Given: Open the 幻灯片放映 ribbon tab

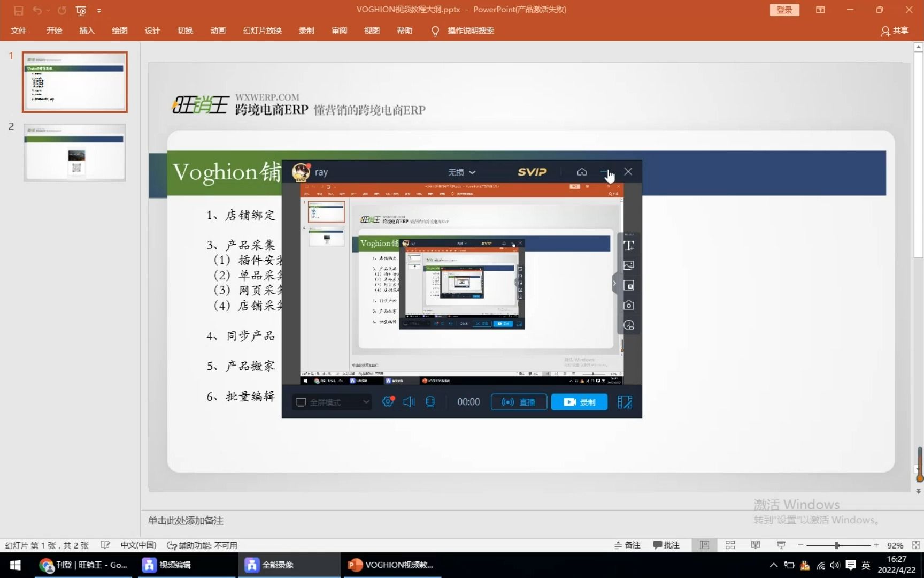Looking at the screenshot, I should [262, 31].
